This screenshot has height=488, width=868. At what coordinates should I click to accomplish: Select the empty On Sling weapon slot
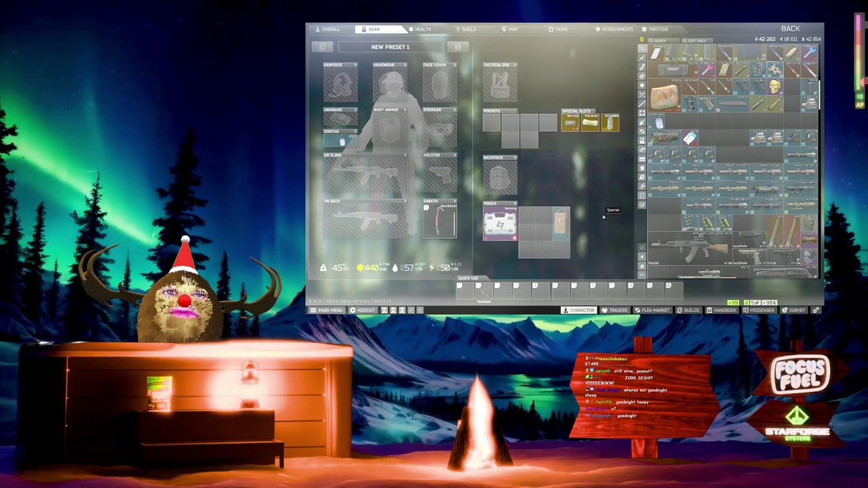pyautogui.click(x=365, y=176)
